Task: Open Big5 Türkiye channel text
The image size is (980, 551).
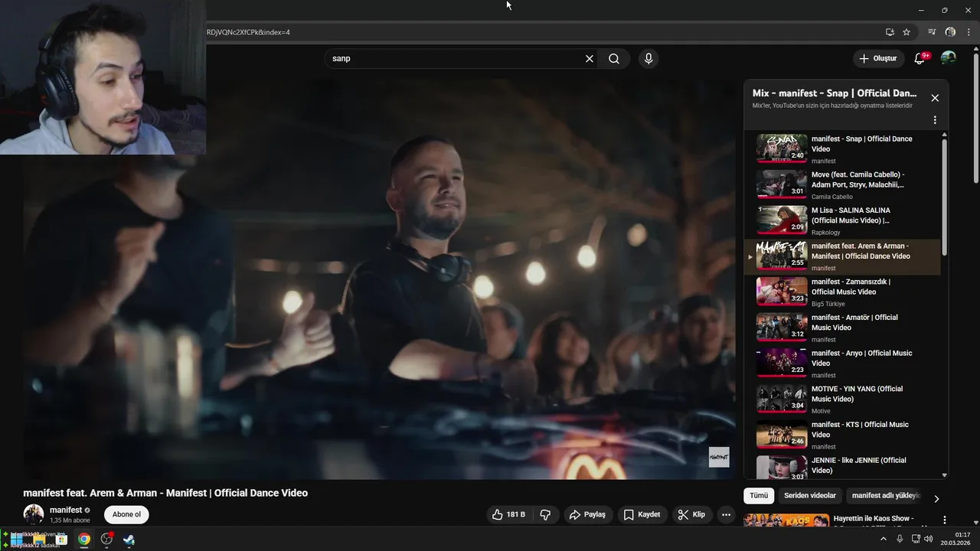Action: 828,304
